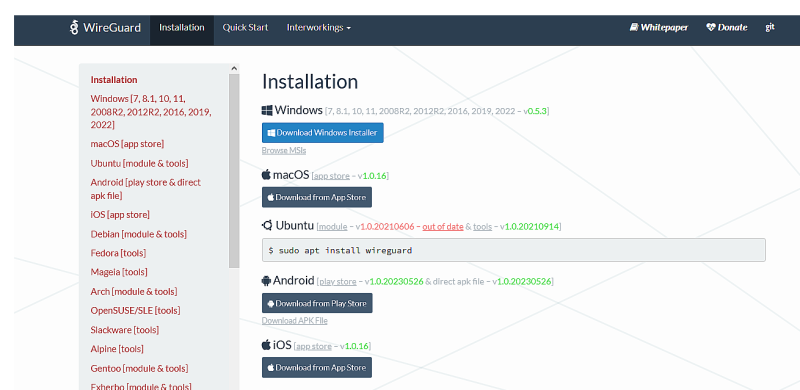Expand the Interworkings dropdown menu

(318, 28)
